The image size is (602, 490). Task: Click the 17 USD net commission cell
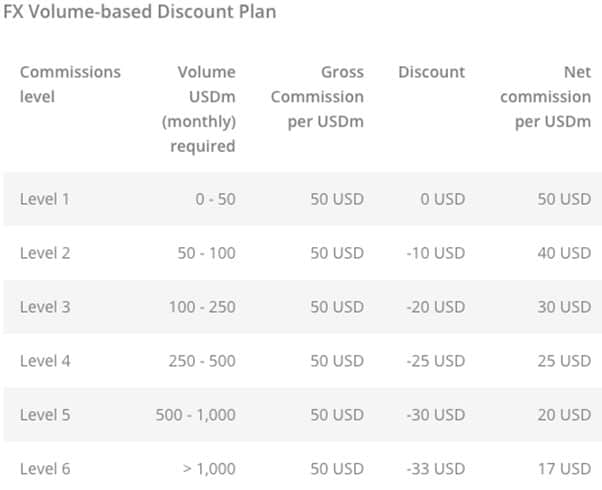coord(564,469)
